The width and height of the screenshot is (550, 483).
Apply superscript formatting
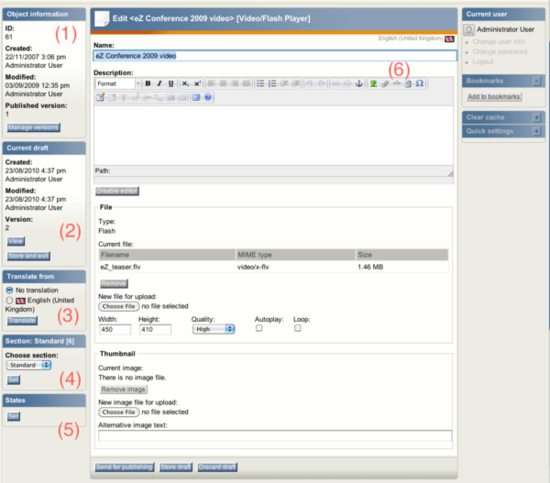197,83
